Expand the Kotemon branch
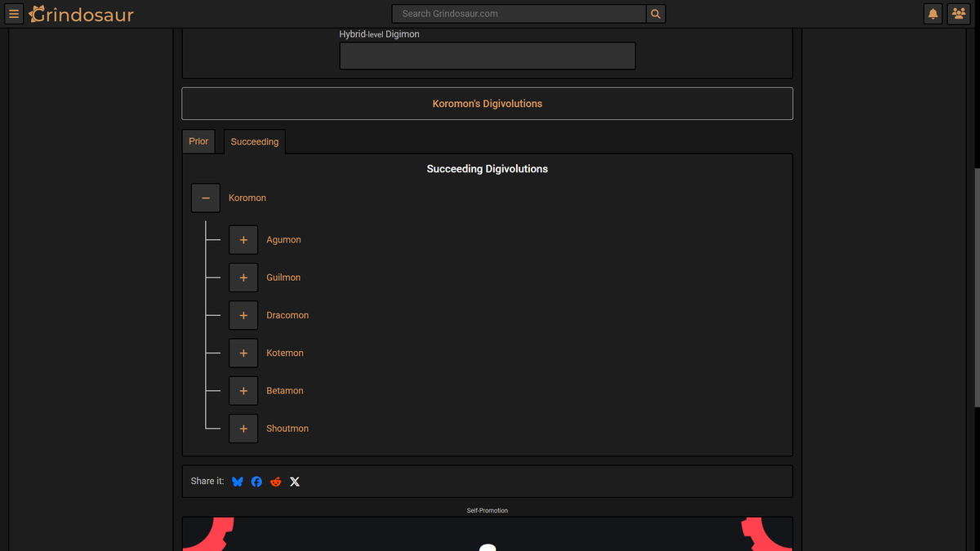 (243, 353)
